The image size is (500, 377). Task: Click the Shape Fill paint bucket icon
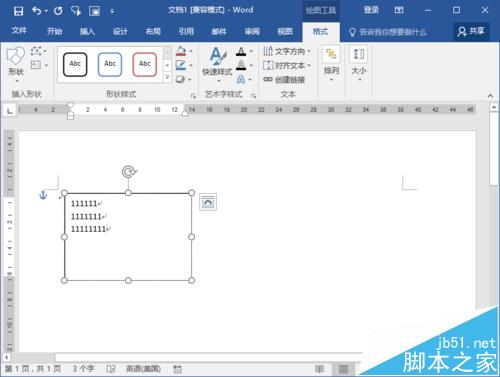pyautogui.click(x=181, y=51)
